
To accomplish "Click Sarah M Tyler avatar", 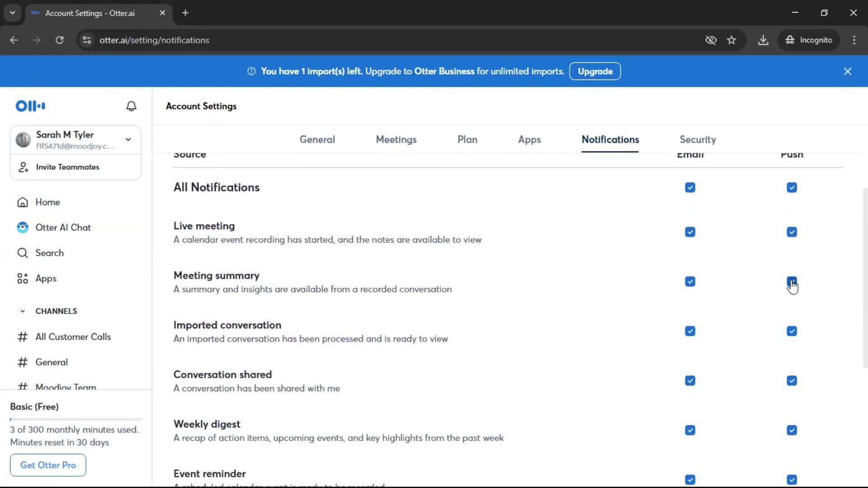I will point(23,140).
